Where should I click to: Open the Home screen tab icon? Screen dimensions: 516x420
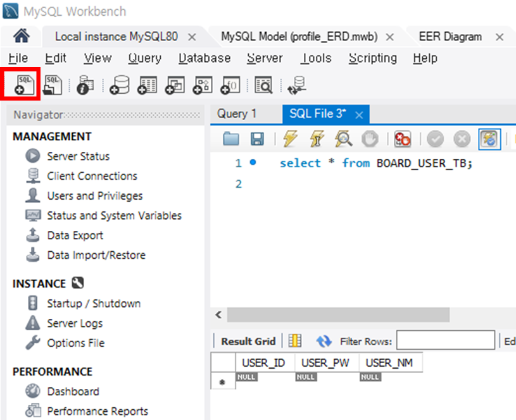22,36
